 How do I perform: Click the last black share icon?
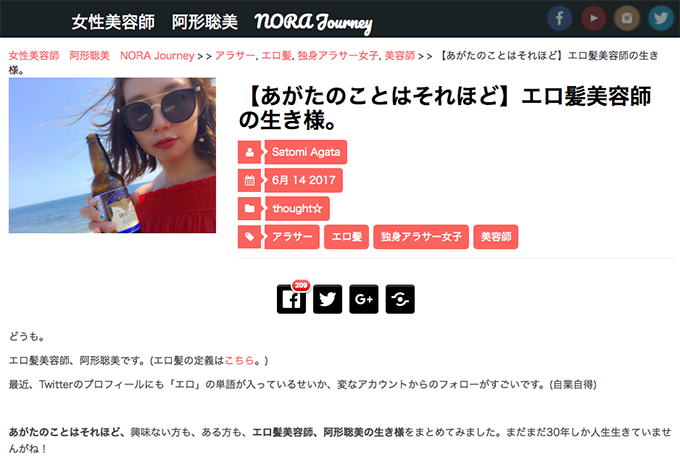[x=400, y=299]
